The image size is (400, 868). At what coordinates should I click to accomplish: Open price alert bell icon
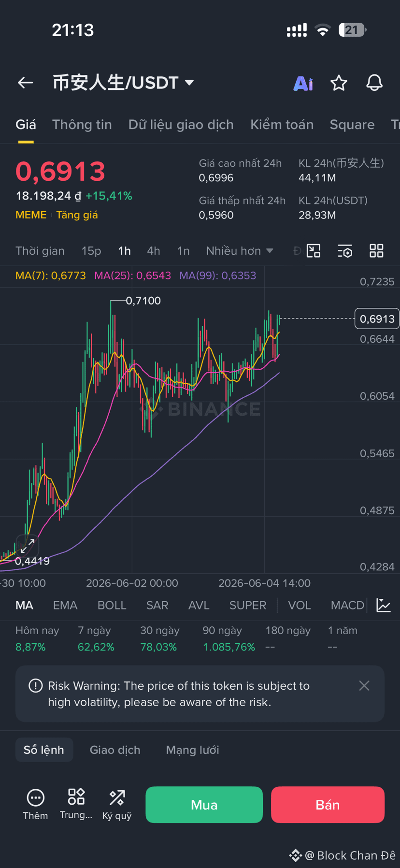pyautogui.click(x=374, y=83)
